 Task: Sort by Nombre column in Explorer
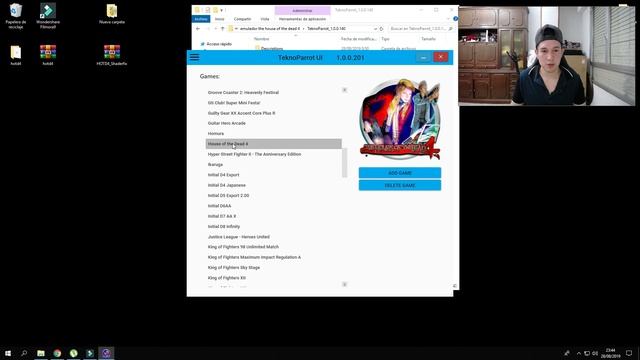(262, 39)
